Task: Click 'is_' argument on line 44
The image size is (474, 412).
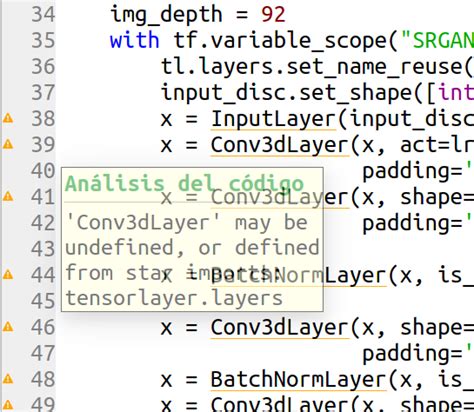Action: click(456, 276)
